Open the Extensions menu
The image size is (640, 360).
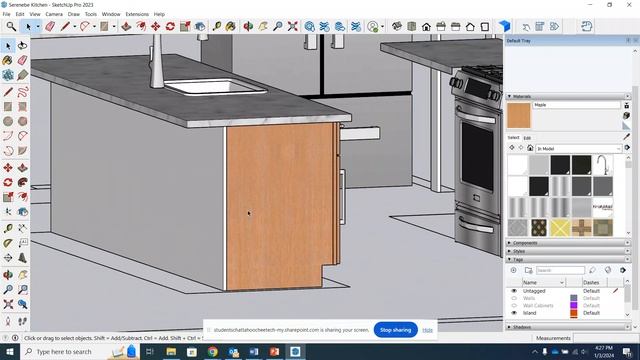137,14
